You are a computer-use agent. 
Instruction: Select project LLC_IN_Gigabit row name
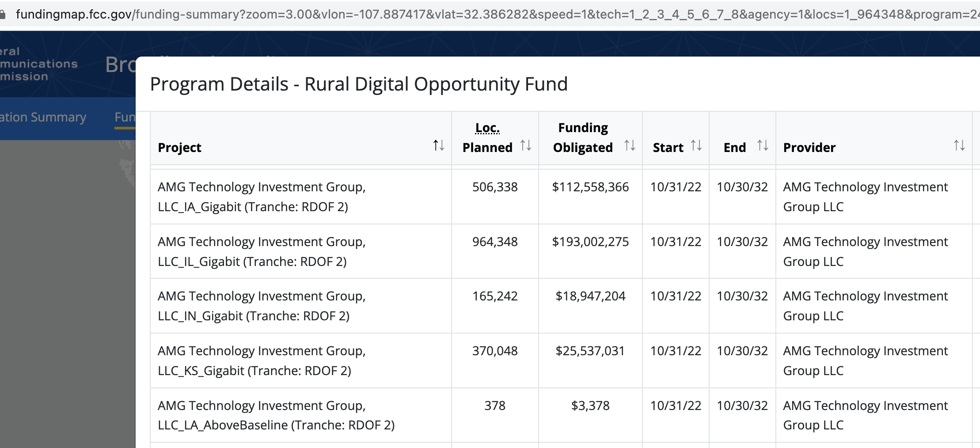(262, 306)
